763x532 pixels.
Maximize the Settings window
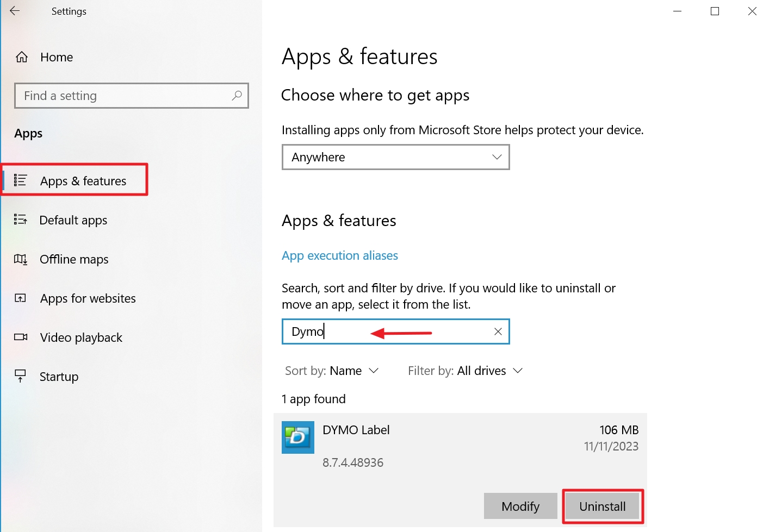coord(715,11)
